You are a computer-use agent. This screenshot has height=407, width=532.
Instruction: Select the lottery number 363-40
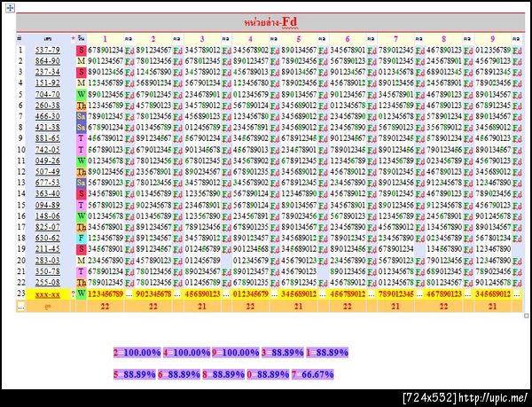click(x=48, y=193)
